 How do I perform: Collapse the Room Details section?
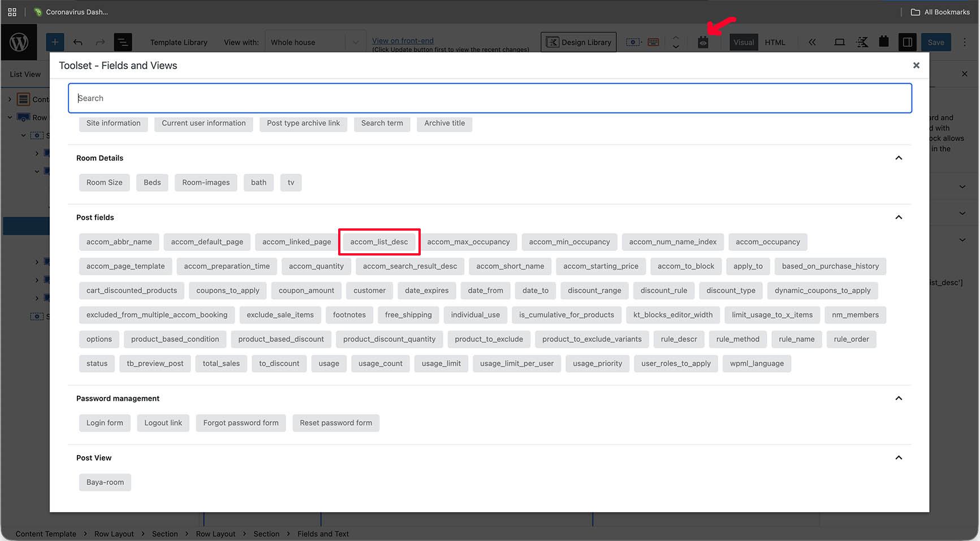click(899, 158)
